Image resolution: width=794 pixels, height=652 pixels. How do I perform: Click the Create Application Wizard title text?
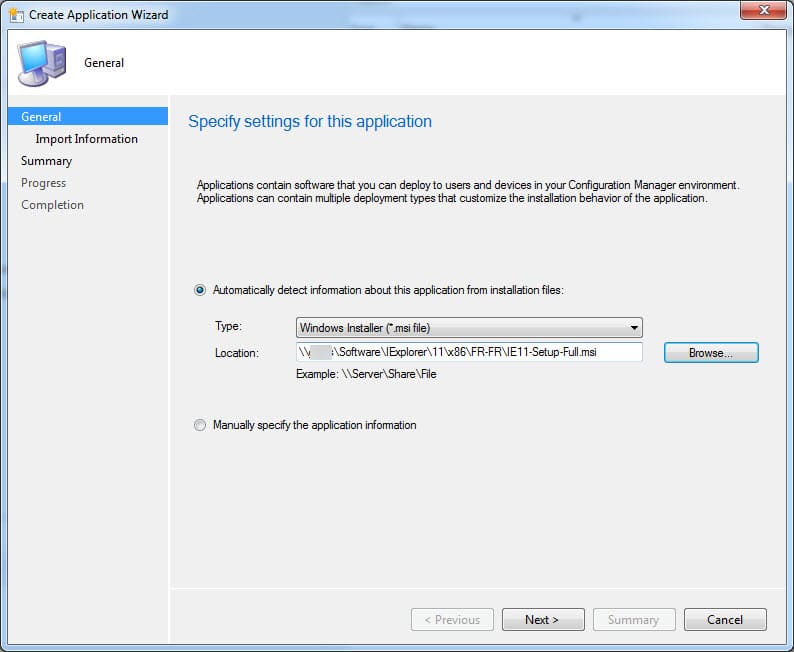(x=98, y=15)
